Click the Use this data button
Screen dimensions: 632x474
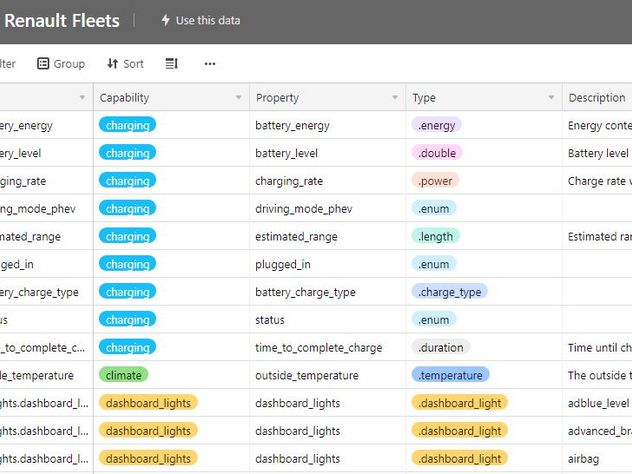click(200, 20)
